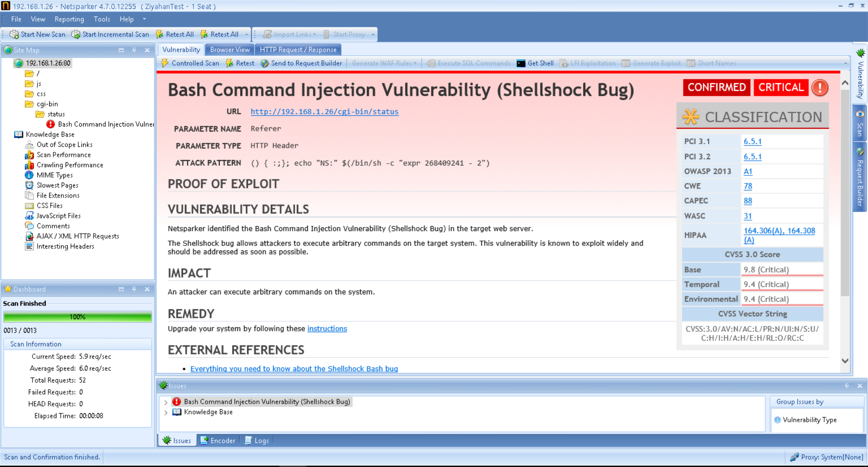Image resolution: width=868 pixels, height=467 pixels.
Task: Open CWE 78 classification link
Action: coord(748,186)
